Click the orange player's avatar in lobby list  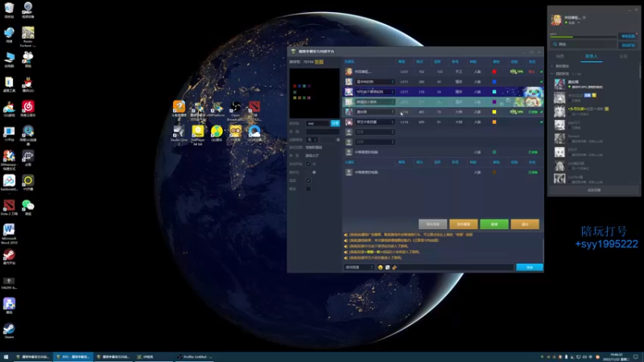click(x=349, y=122)
